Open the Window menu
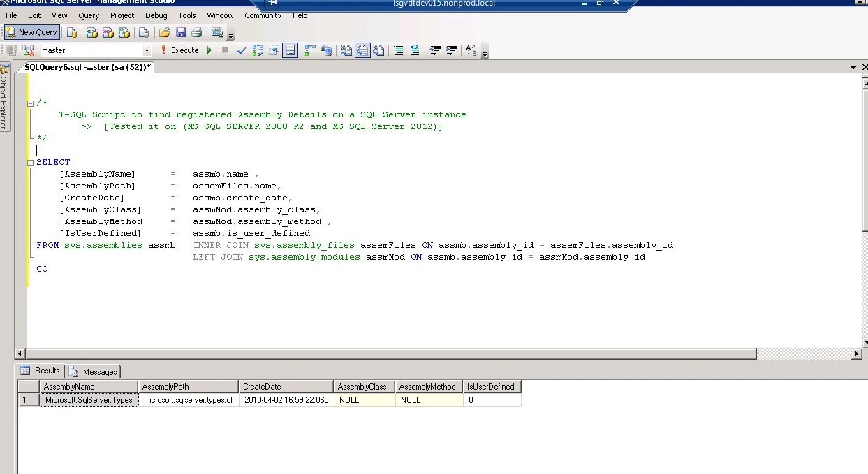Screen dimensions: 868x474 220,15
